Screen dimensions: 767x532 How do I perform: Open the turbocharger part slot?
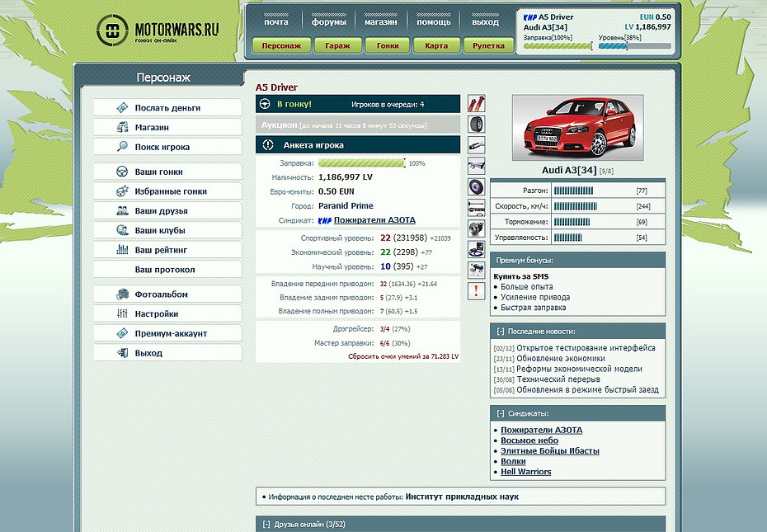(x=477, y=228)
